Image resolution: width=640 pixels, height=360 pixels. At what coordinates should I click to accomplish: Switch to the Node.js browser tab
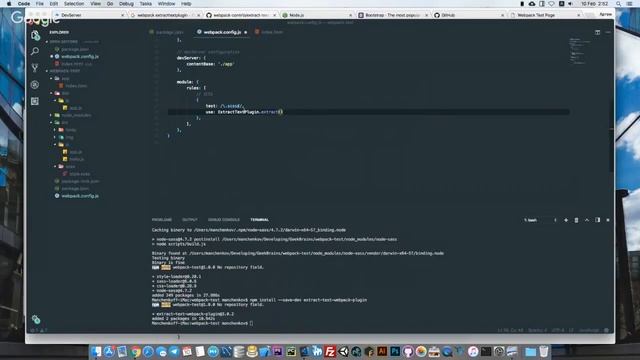pos(317,15)
